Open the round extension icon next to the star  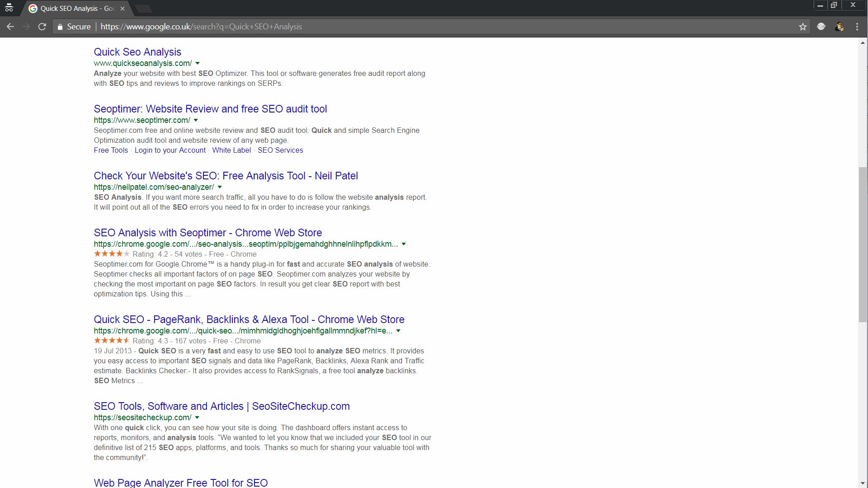coord(821,27)
